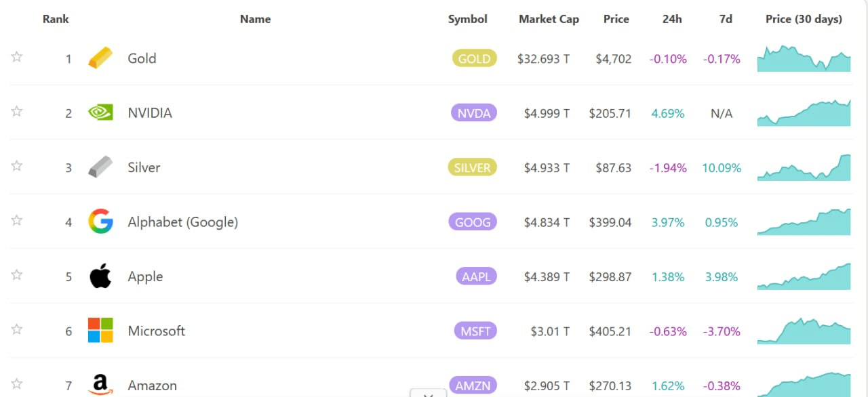Image resolution: width=868 pixels, height=397 pixels.
Task: Add Alphabet (Google) to favorites star
Action: [x=17, y=220]
